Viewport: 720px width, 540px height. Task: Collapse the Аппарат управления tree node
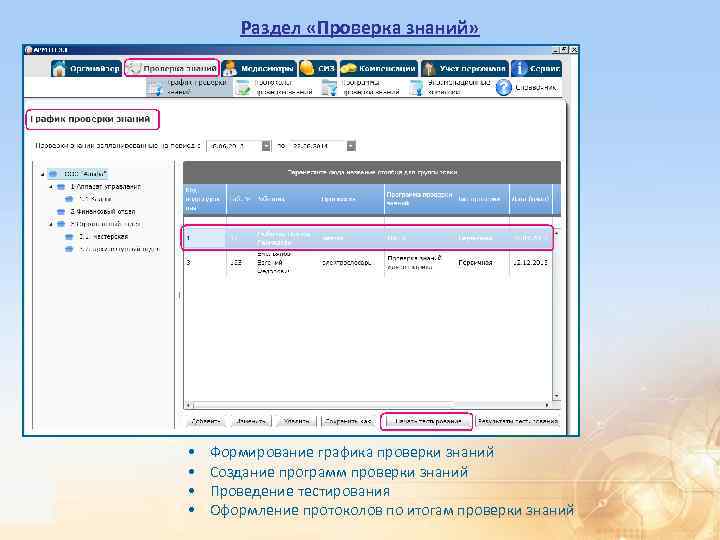click(x=51, y=187)
